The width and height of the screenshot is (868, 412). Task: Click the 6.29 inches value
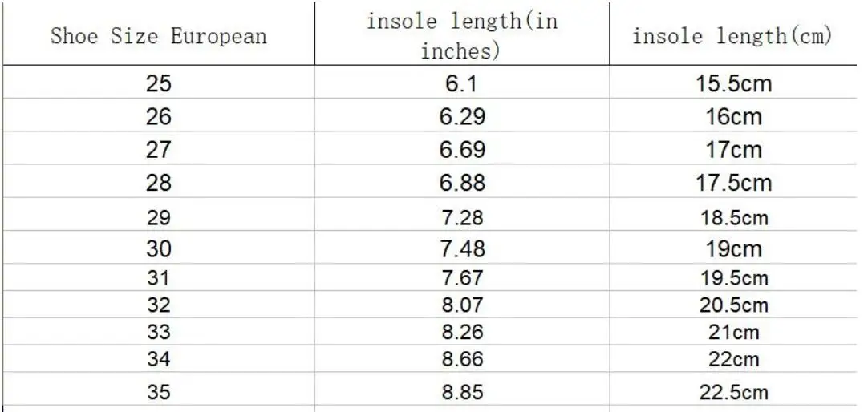pyautogui.click(x=462, y=115)
